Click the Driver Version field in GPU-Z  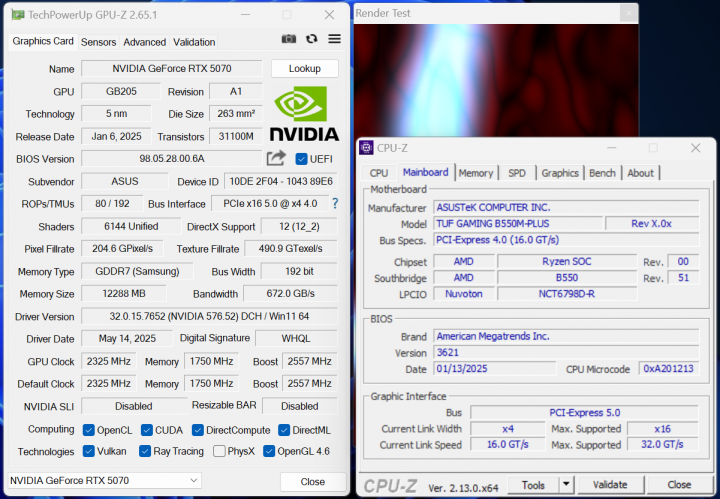(x=209, y=316)
